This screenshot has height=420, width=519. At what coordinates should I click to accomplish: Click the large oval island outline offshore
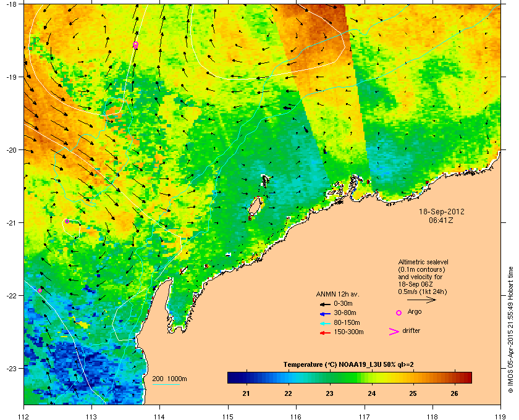(255, 207)
